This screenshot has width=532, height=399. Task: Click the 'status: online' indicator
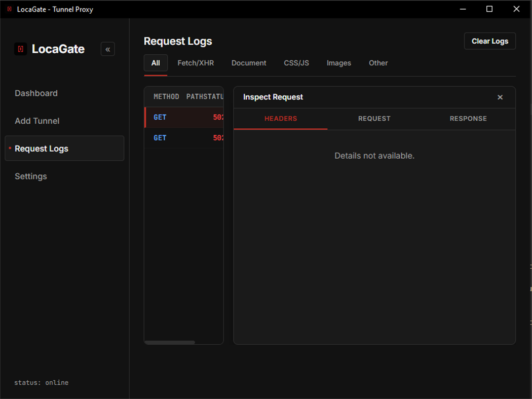[x=41, y=383]
